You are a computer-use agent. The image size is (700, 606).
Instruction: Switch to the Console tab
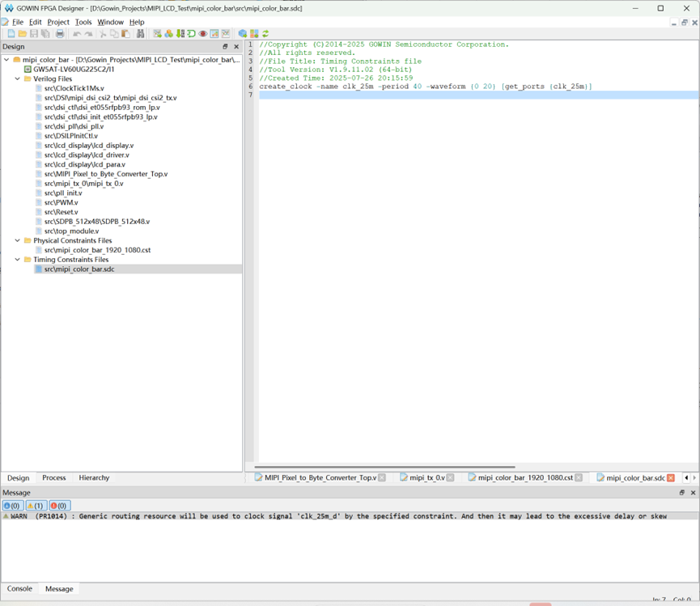[19, 588]
